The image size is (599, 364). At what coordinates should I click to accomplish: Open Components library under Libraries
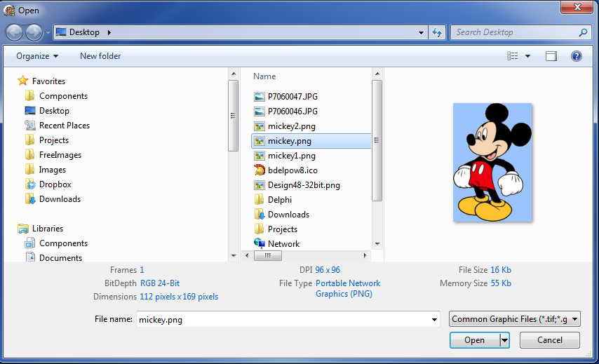pos(56,243)
